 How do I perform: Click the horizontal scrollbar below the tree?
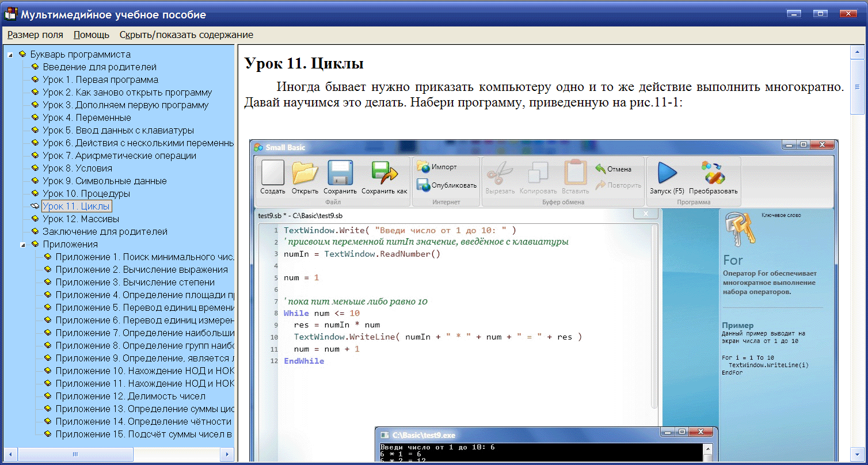[x=75, y=454]
